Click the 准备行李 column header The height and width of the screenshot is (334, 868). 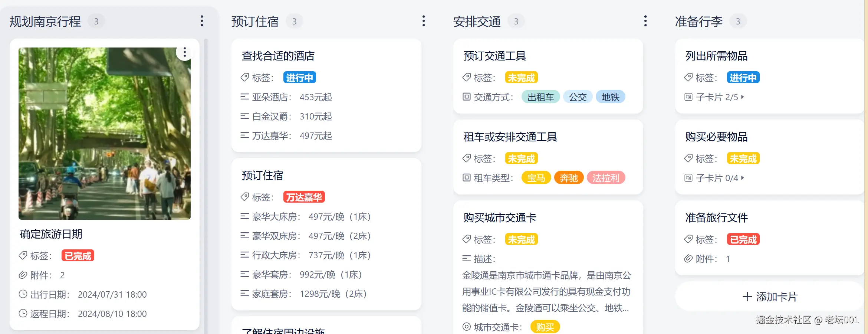coord(699,21)
